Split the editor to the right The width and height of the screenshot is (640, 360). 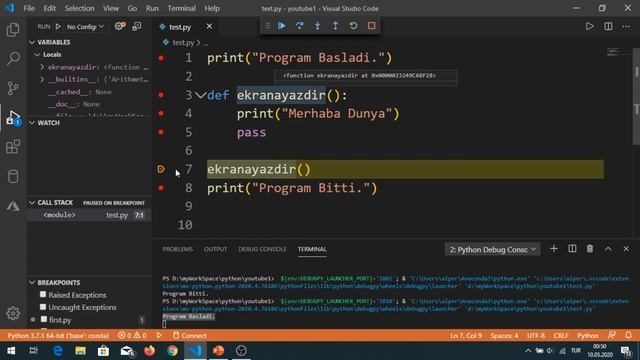608,27
